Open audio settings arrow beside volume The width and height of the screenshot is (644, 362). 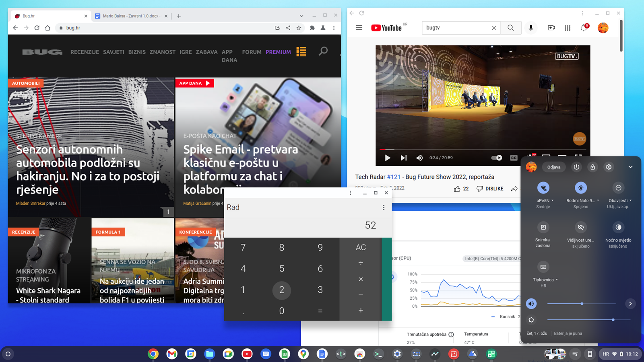point(630,304)
